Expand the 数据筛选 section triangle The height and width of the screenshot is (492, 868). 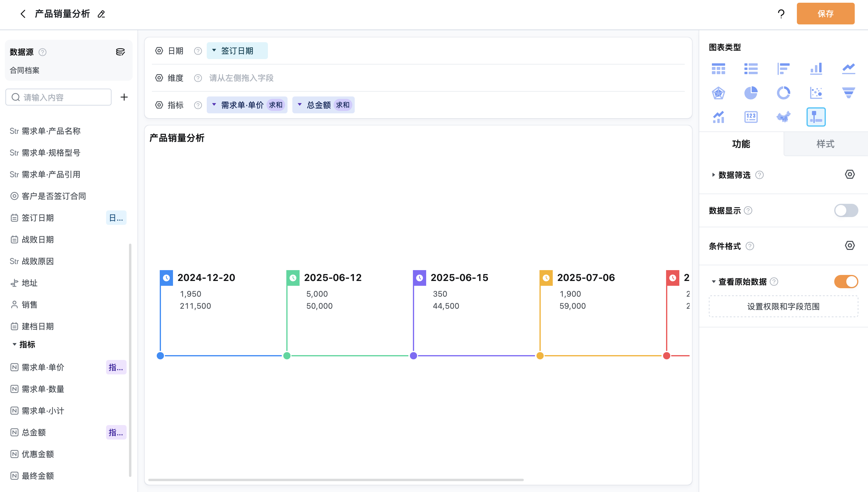tap(713, 175)
